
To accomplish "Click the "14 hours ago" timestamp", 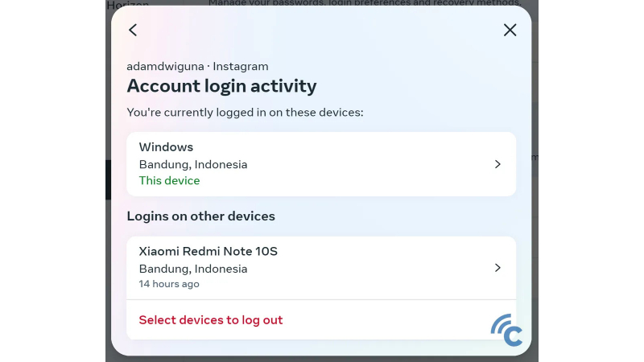I will pyautogui.click(x=169, y=284).
